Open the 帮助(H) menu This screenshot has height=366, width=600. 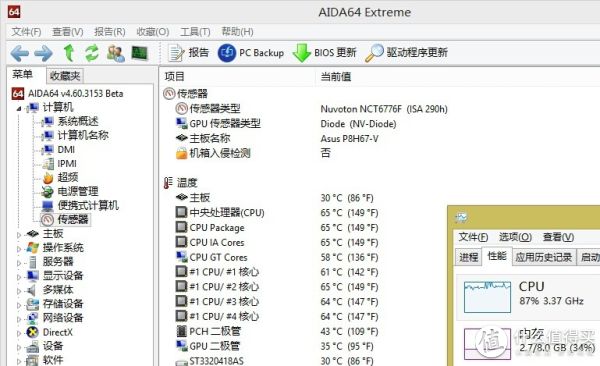tap(237, 32)
